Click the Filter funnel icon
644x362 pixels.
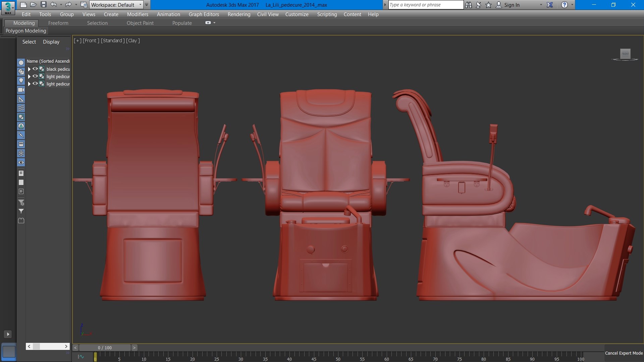pos(21,212)
